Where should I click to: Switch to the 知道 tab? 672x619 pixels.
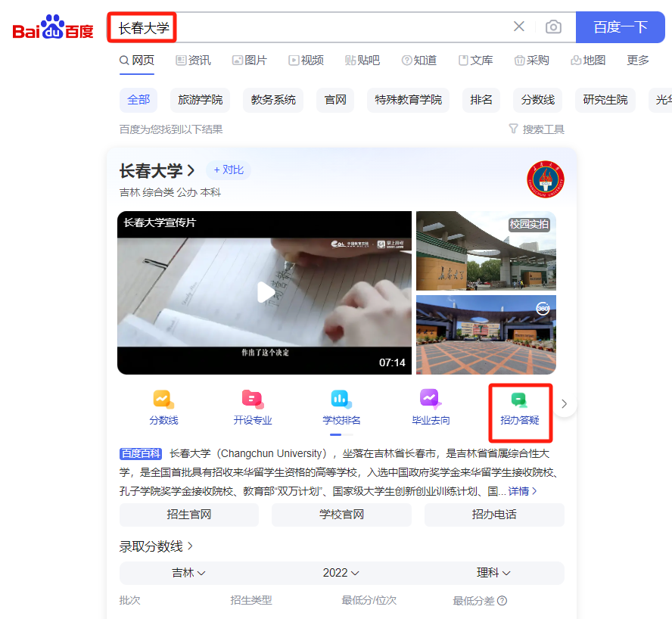pos(419,61)
